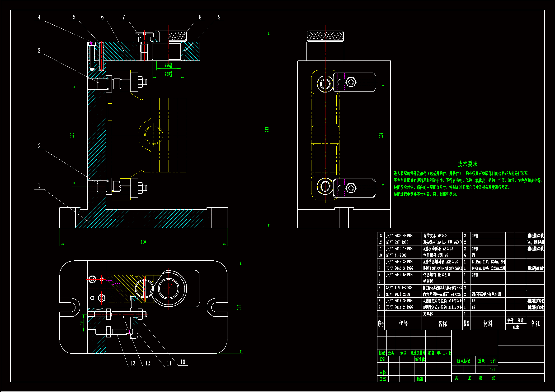Click part balloon number 10 label
Screen dimensions: 555x392
[183, 362]
